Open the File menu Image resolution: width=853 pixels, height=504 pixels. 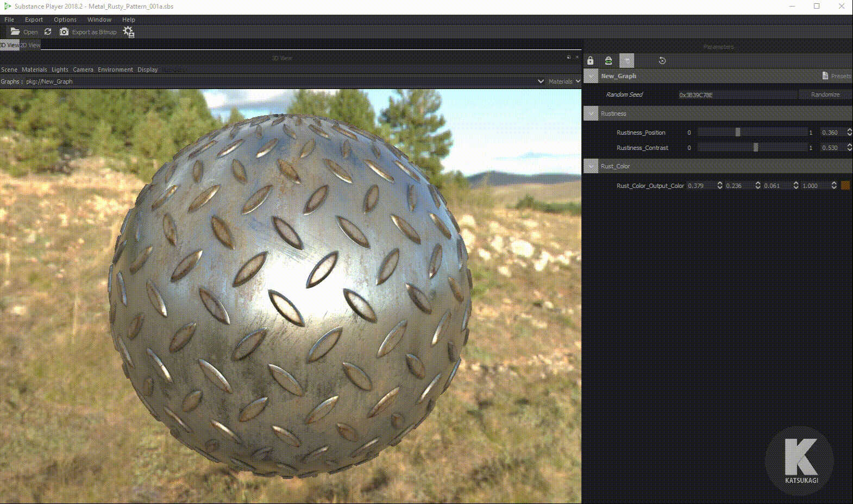point(9,20)
